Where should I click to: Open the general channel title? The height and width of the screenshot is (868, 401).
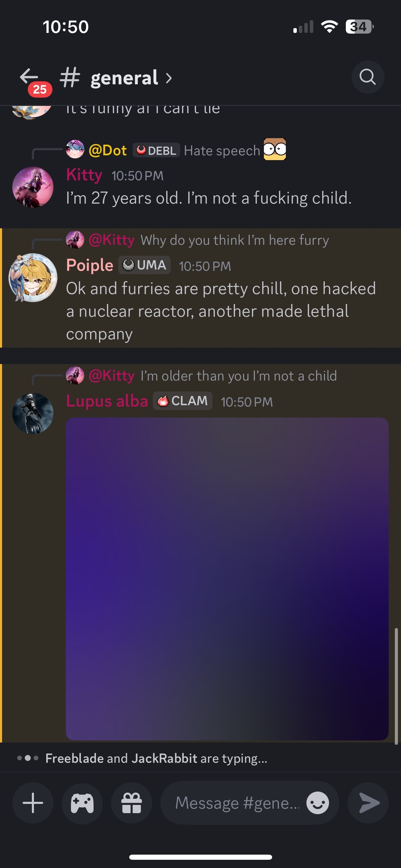tap(124, 78)
